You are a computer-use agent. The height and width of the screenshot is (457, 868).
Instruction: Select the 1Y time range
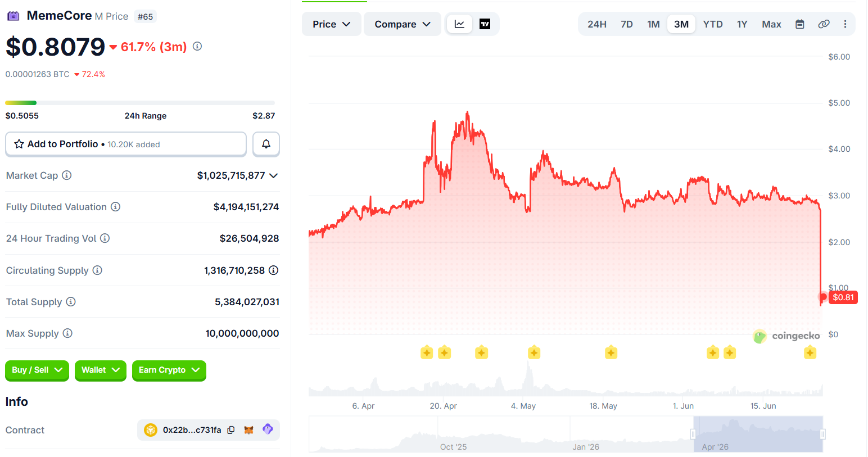(742, 24)
